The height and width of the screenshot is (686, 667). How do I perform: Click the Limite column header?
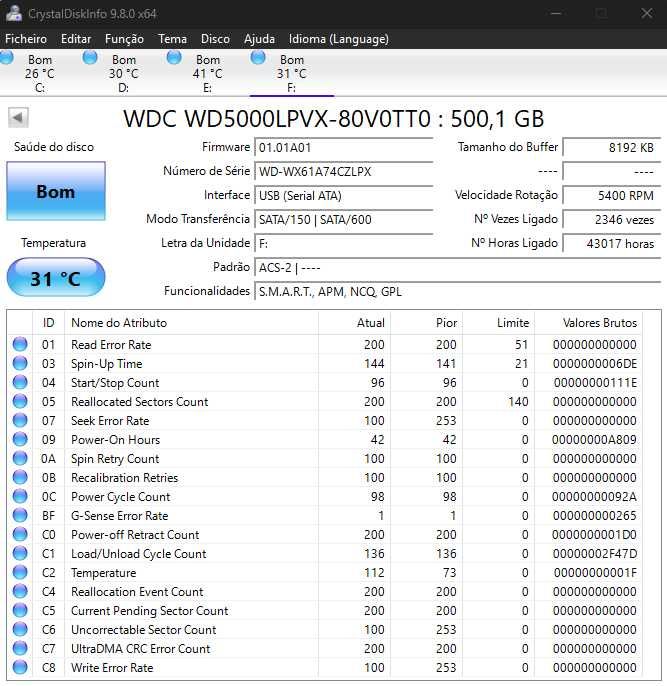499,323
